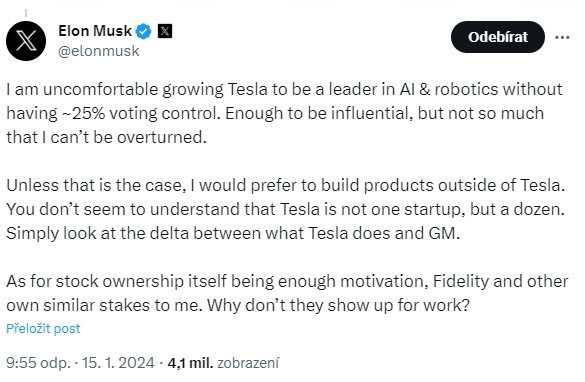Click the word zobrazení next to views
Image resolution: width=585 pixels, height=382 pixels.
tap(248, 363)
